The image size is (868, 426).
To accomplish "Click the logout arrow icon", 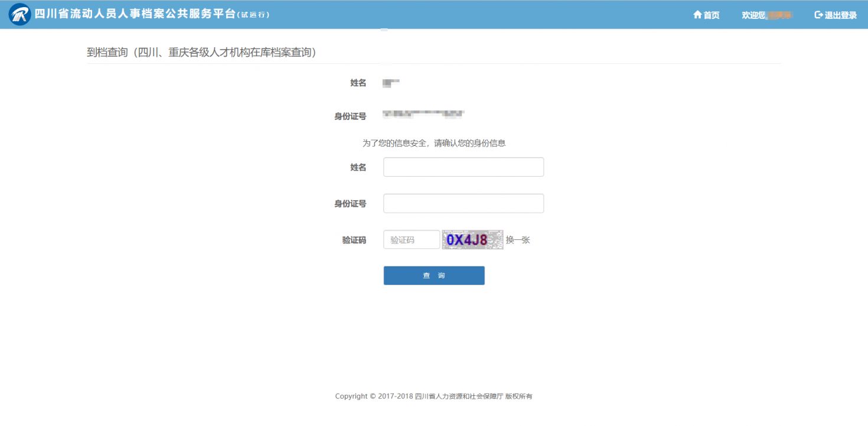I will click(x=818, y=15).
